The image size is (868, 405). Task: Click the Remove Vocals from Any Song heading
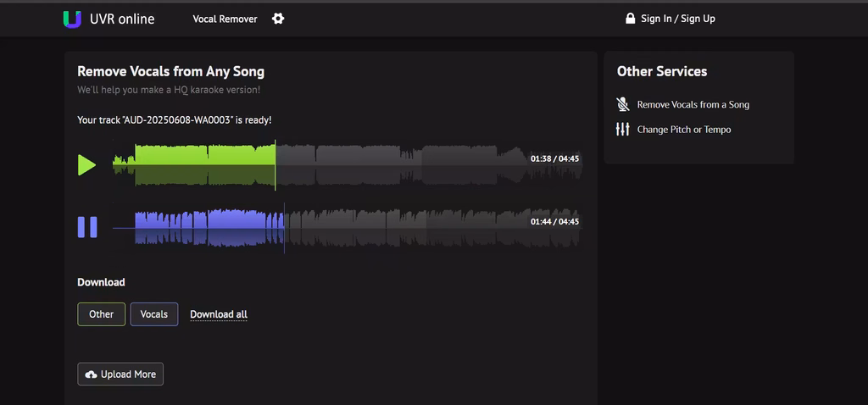pyautogui.click(x=170, y=71)
